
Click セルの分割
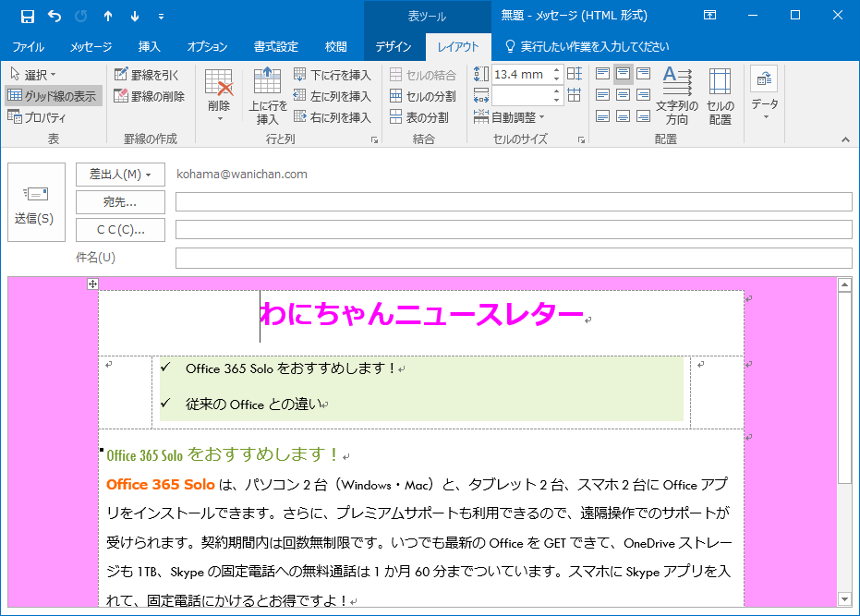[x=423, y=96]
